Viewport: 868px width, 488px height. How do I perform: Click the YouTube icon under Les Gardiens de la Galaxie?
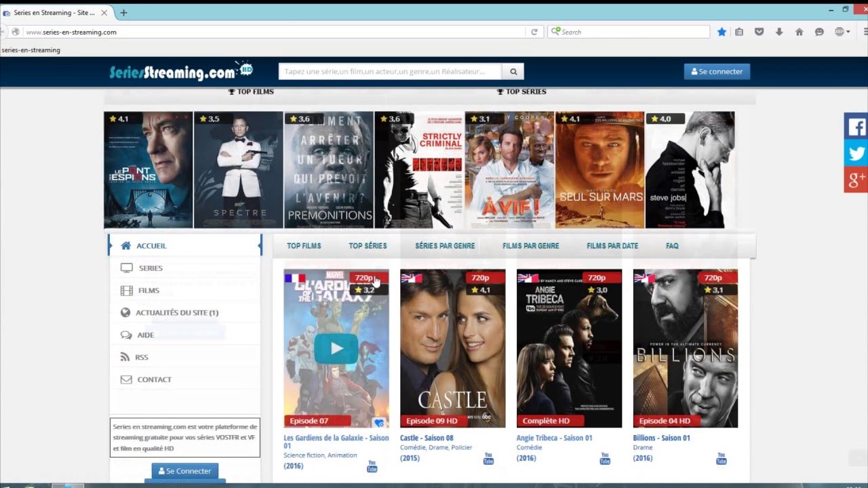(372, 466)
